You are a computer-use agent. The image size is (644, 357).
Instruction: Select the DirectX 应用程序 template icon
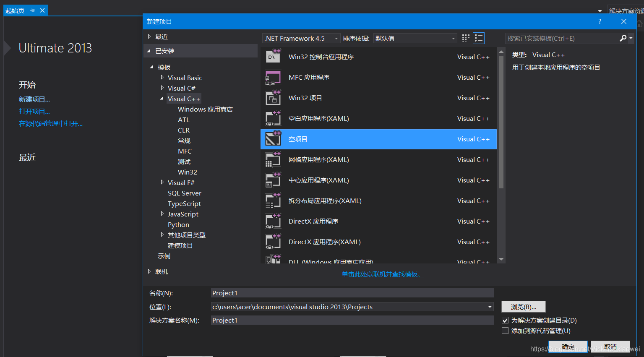pos(273,221)
